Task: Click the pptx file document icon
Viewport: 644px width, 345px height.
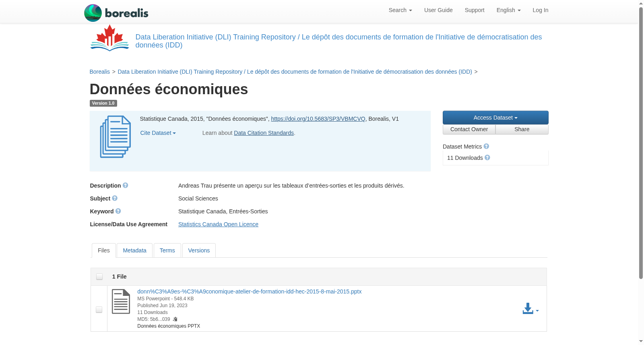Action: pos(121,302)
